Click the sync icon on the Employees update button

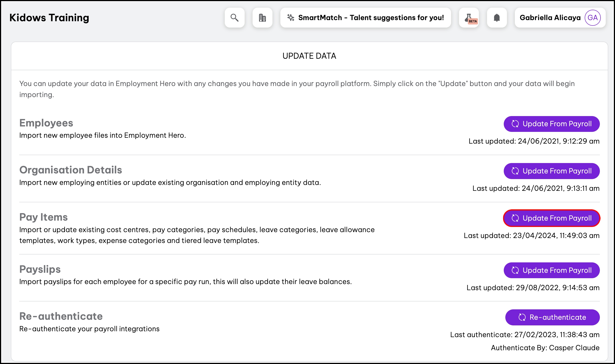point(515,124)
